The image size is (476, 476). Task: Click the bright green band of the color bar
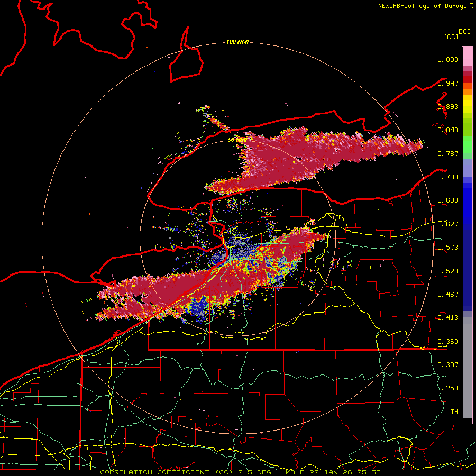click(x=467, y=144)
